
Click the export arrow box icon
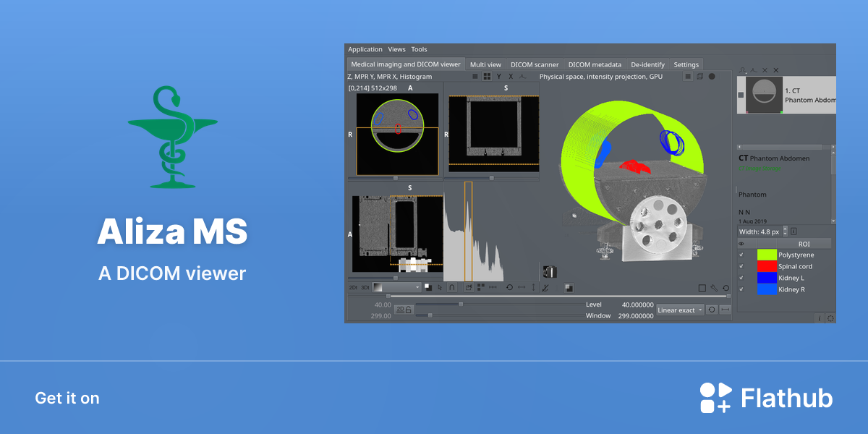tap(469, 287)
